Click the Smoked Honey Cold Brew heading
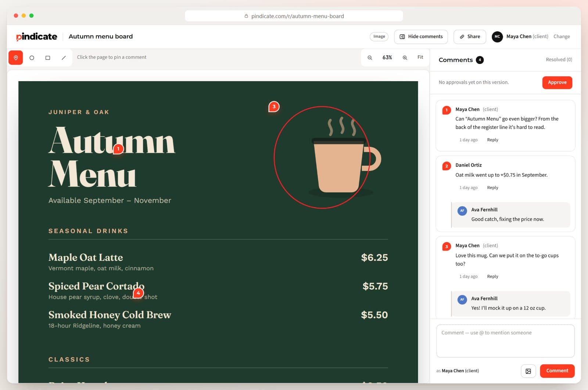Image resolution: width=588 pixels, height=390 pixels. (110, 315)
